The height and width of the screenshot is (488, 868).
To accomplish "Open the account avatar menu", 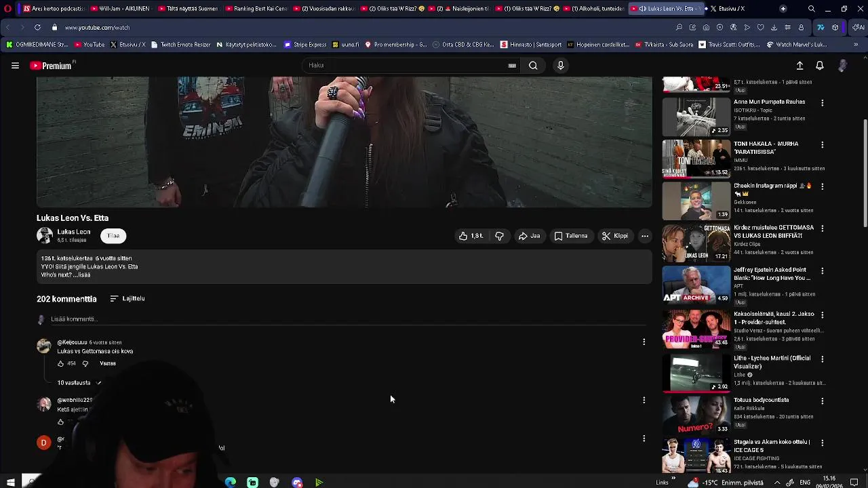I will pos(843,66).
